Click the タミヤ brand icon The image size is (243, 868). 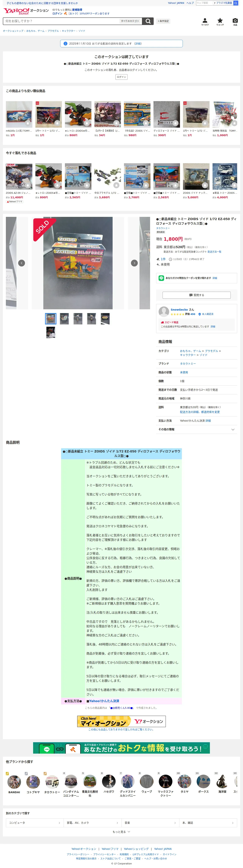[185, 781]
